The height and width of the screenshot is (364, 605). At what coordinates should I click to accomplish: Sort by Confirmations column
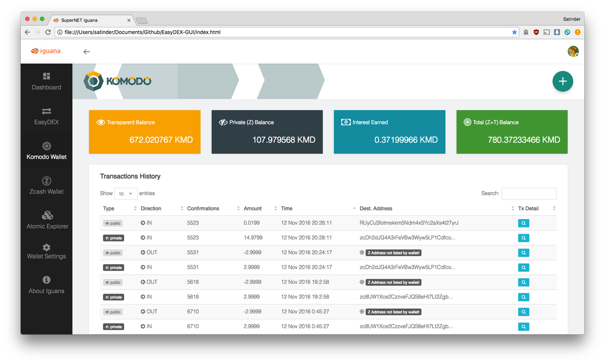tap(213, 208)
